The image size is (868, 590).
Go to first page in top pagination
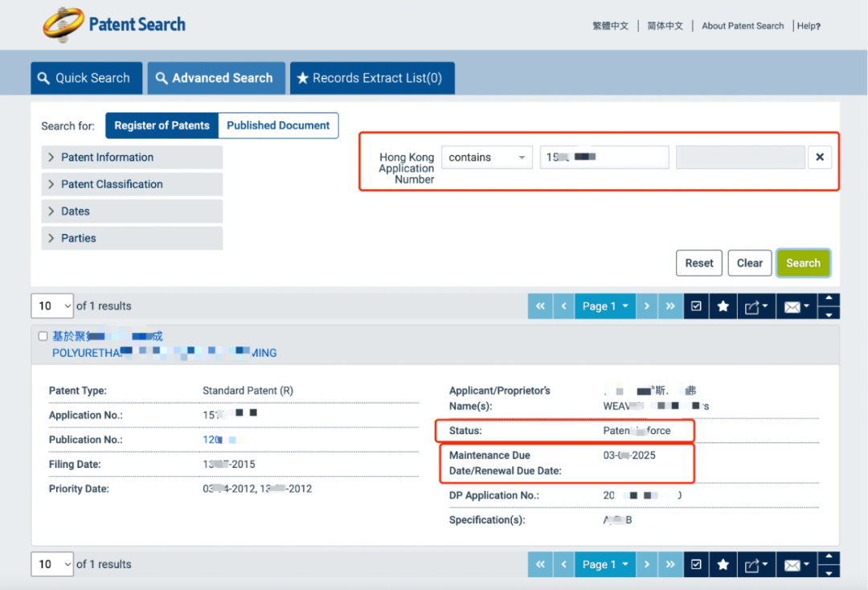pyautogui.click(x=540, y=306)
